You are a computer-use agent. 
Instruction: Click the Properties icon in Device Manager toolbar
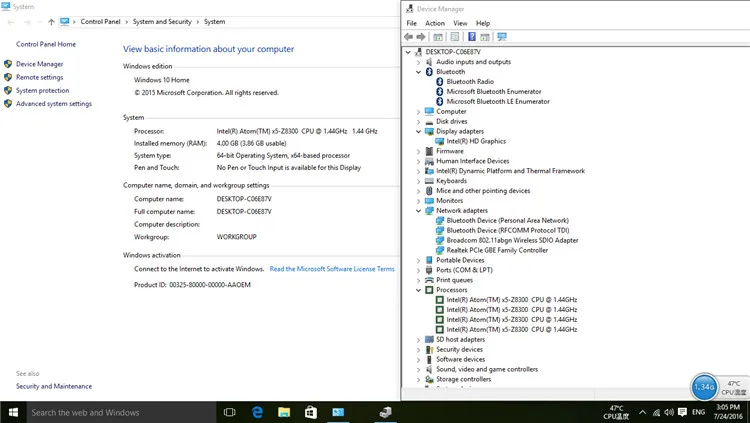(454, 37)
